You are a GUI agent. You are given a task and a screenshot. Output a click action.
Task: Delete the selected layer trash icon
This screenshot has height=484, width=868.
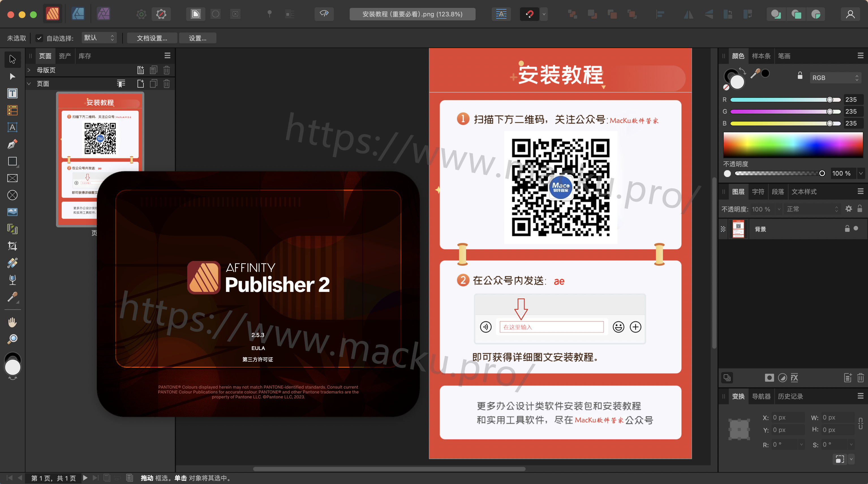pos(860,378)
